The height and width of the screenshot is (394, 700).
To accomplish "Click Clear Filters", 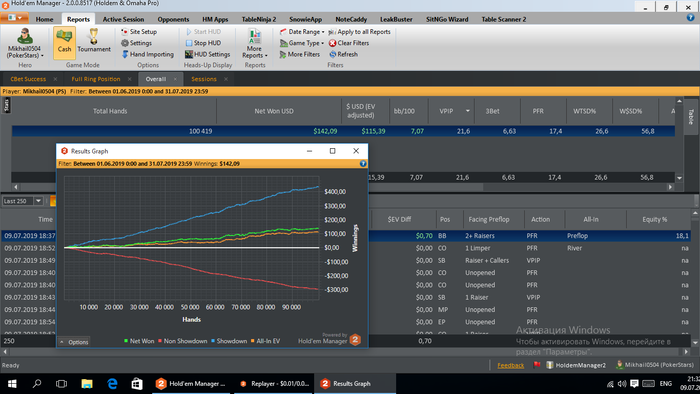I will pos(349,43).
